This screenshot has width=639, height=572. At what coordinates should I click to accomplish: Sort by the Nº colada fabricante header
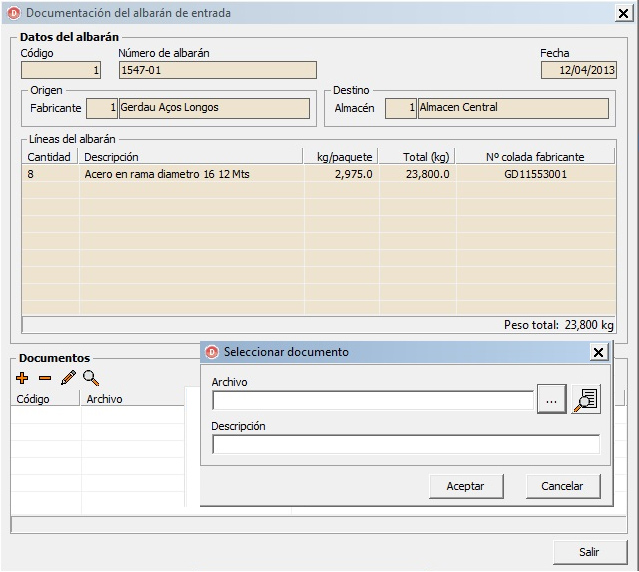click(535, 157)
